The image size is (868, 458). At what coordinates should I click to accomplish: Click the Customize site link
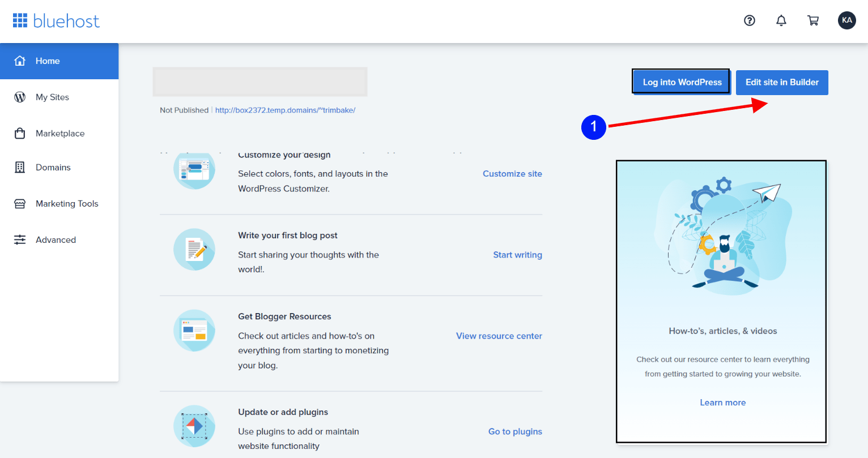(x=512, y=174)
